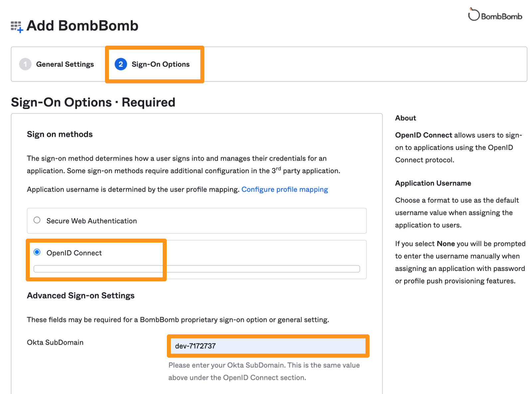
Task: Click the add-application grid icon
Action: [x=17, y=27]
